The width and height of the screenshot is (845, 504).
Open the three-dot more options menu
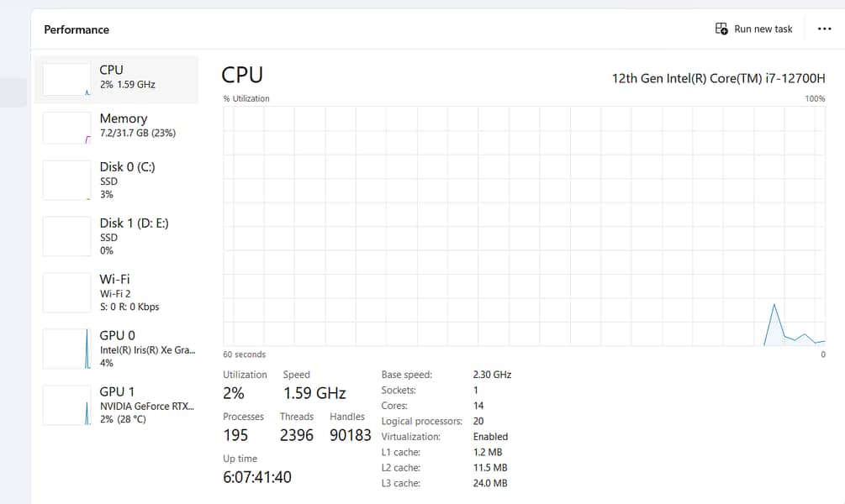pos(824,29)
